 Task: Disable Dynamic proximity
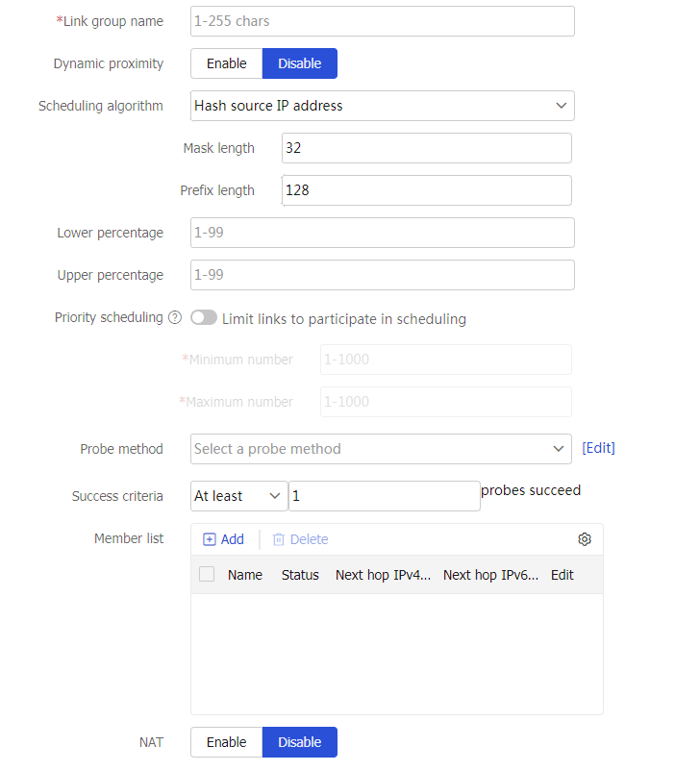click(x=299, y=63)
